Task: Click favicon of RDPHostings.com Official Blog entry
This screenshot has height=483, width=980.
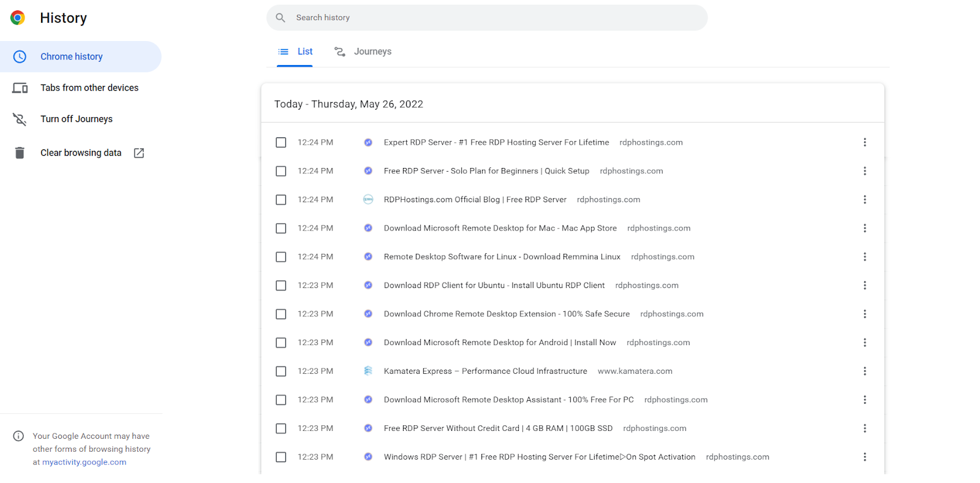Action: 368,199
